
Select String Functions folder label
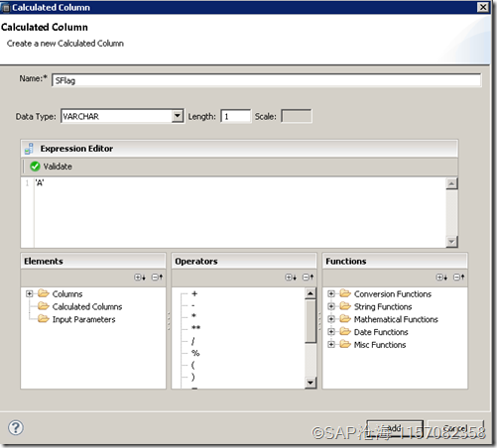pos(383,307)
